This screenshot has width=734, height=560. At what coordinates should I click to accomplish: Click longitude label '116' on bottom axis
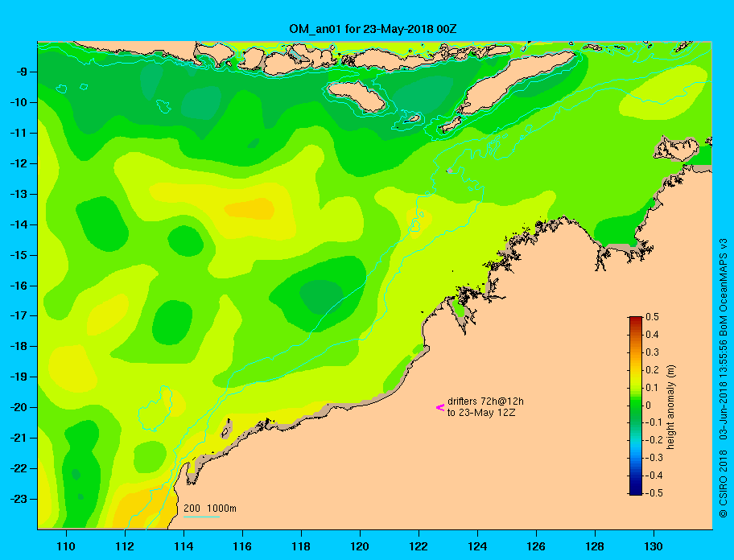click(x=242, y=546)
